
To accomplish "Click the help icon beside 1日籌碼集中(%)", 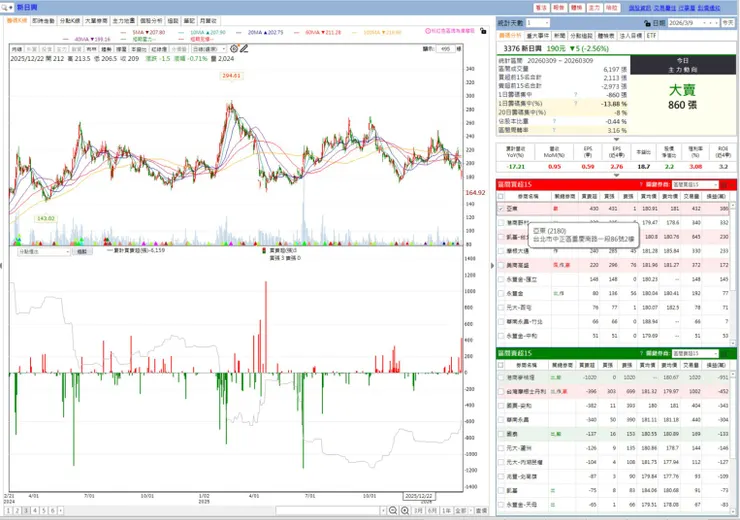I will pos(575,103).
